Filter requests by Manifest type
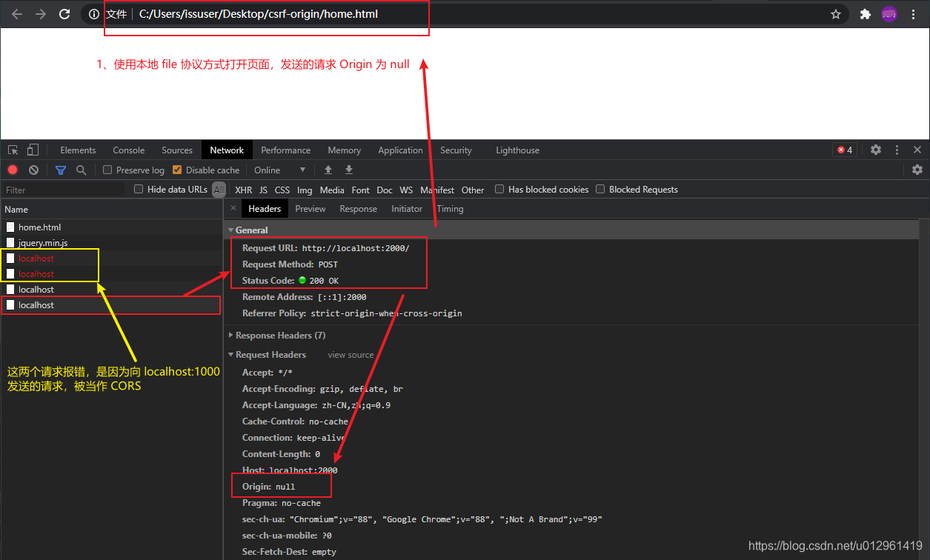Viewport: 930px width, 560px height. [x=437, y=190]
